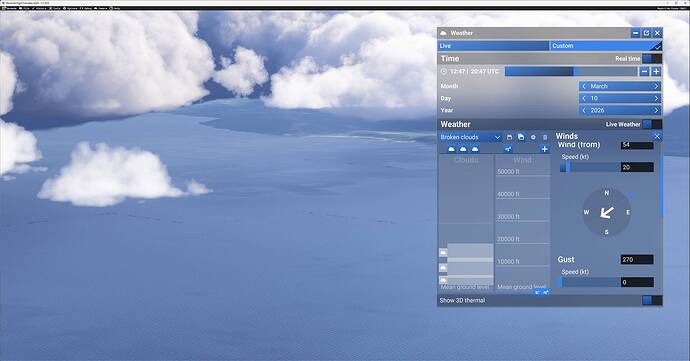Click the wind layer icon above Wind column
The width and height of the screenshot is (690, 361).
508,149
